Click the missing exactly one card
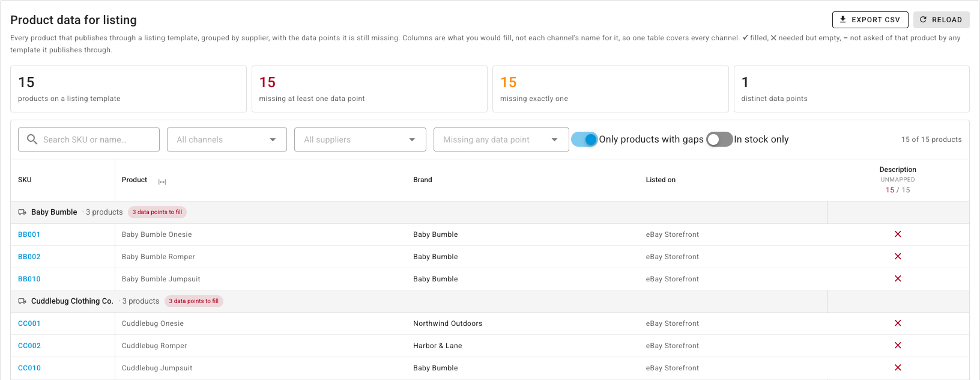 [x=610, y=89]
